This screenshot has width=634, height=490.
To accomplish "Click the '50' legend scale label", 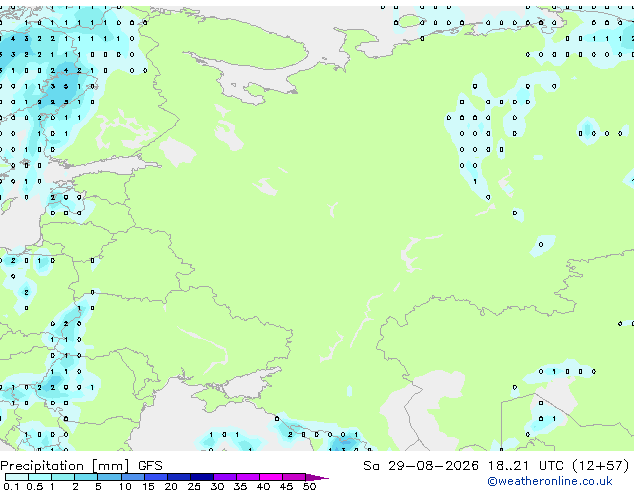I will click(309, 486).
